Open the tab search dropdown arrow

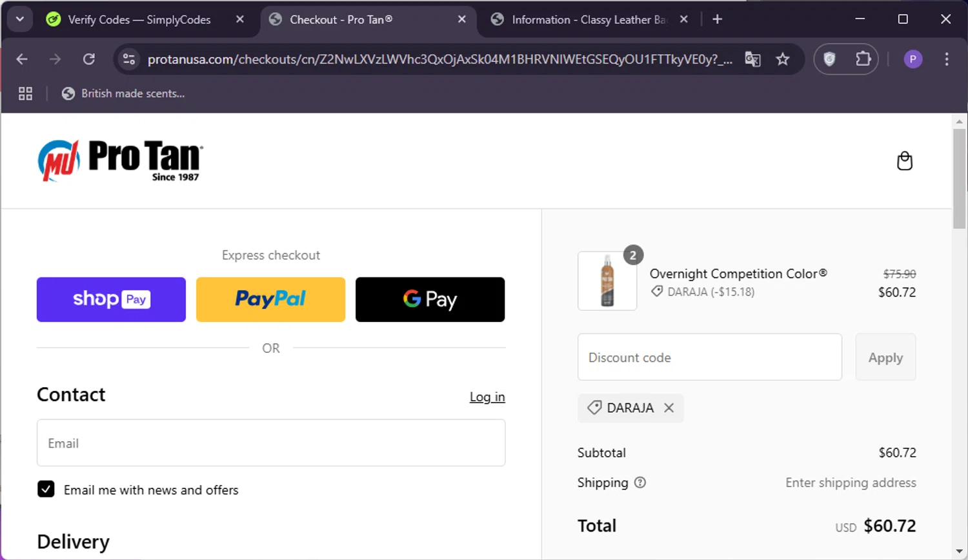[x=20, y=19]
